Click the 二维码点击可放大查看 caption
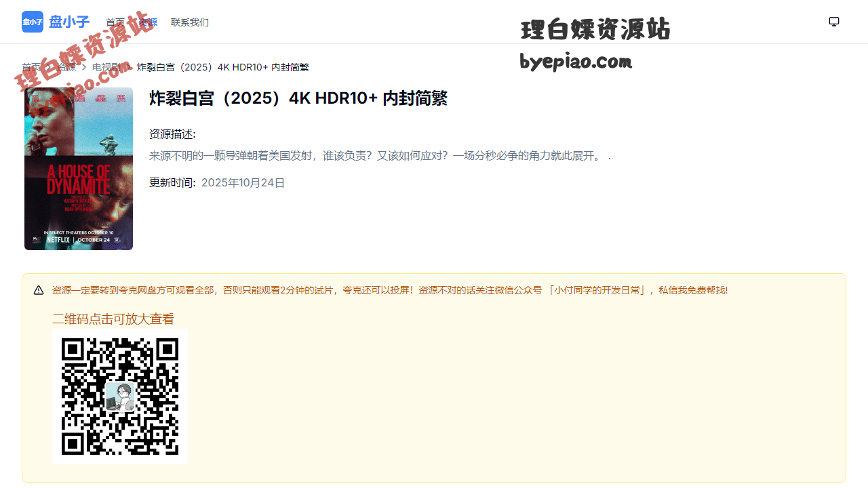The image size is (868, 488). pyautogui.click(x=113, y=319)
